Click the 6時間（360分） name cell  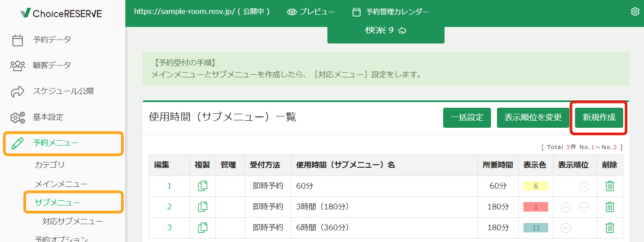click(384, 228)
